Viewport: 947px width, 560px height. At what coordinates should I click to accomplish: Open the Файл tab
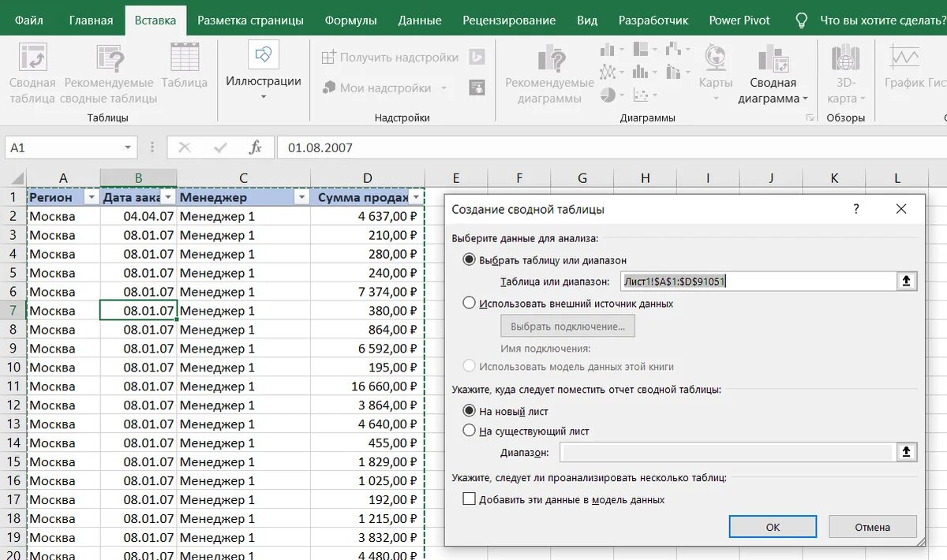click(28, 21)
